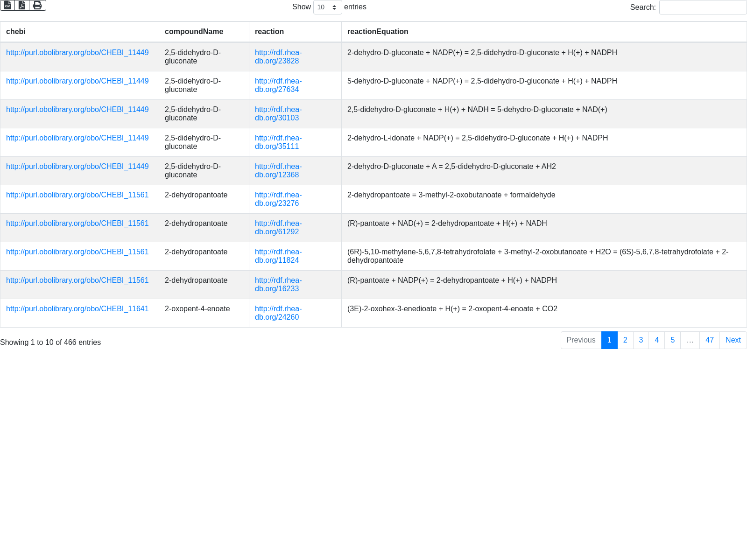The width and height of the screenshot is (747, 560).
Task: Click the Next page button
Action: click(733, 340)
